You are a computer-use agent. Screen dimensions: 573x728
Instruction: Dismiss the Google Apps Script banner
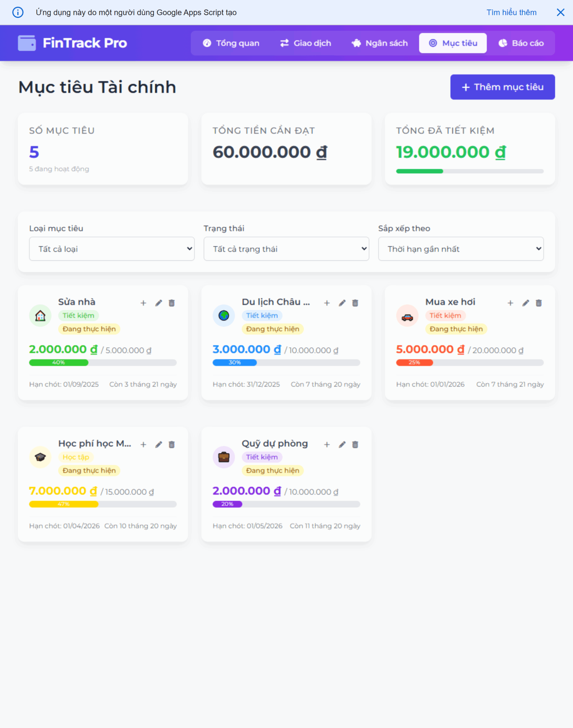coord(560,13)
